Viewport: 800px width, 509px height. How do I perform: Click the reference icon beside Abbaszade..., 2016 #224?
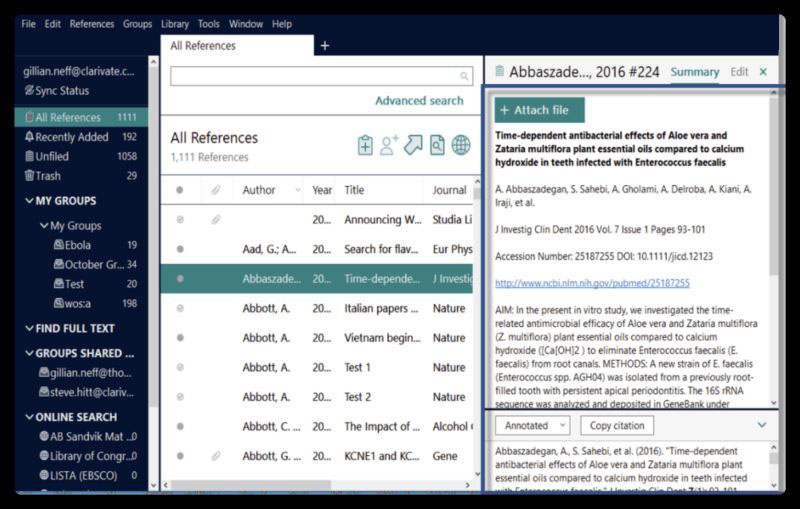tap(500, 71)
